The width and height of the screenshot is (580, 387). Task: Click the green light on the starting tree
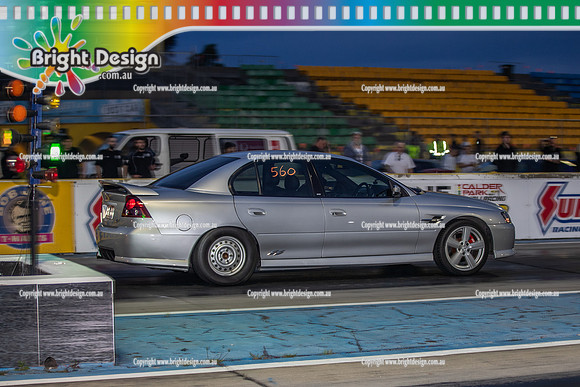tap(55, 150)
